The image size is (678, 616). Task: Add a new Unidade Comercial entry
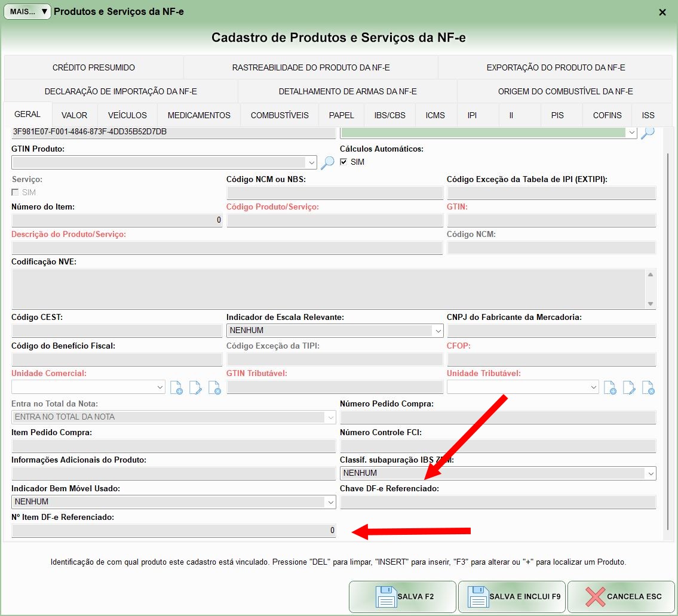click(x=176, y=387)
